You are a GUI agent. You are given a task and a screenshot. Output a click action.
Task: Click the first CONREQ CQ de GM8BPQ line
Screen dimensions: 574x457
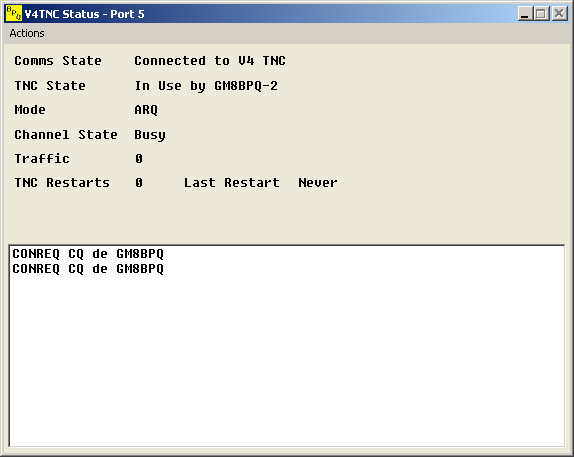pyautogui.click(x=88, y=254)
